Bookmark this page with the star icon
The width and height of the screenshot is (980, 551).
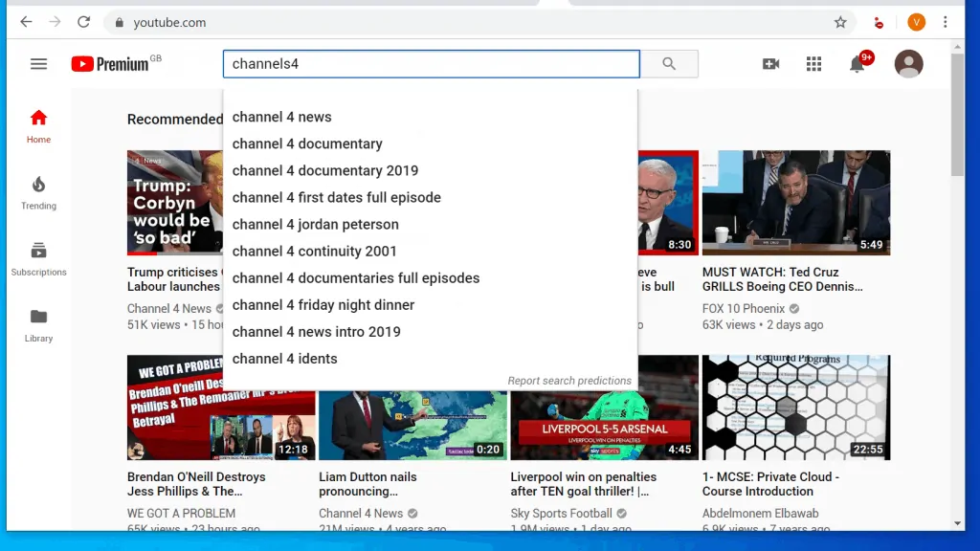point(840,23)
